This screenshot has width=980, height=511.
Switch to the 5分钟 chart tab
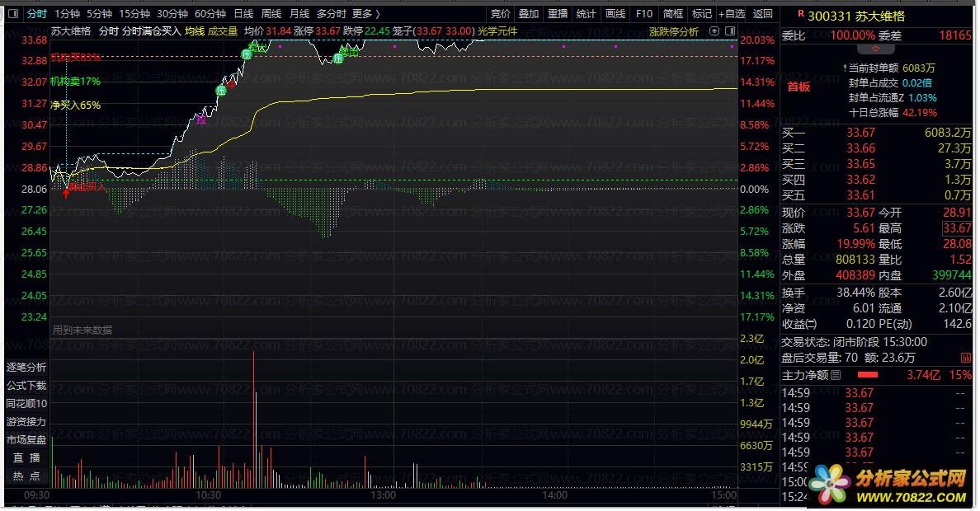click(99, 14)
